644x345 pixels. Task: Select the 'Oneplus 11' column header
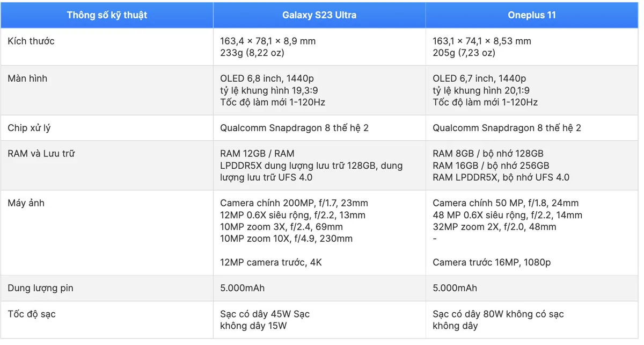532,15
